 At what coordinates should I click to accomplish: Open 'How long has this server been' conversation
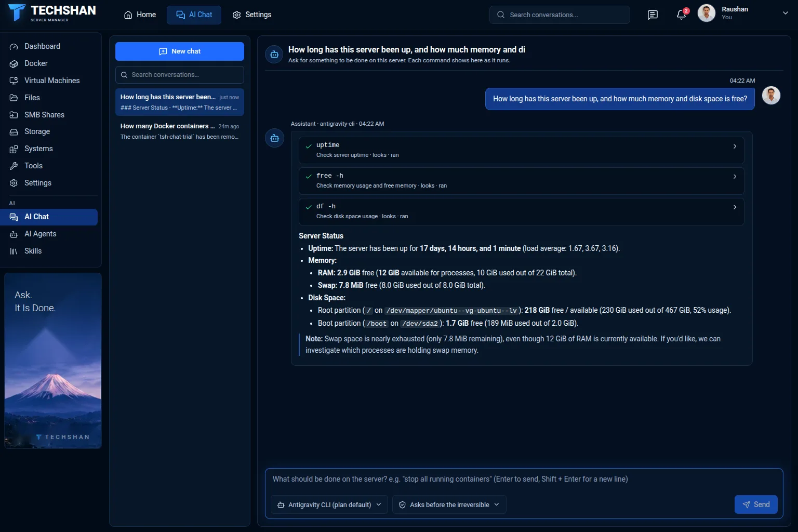[x=180, y=102]
